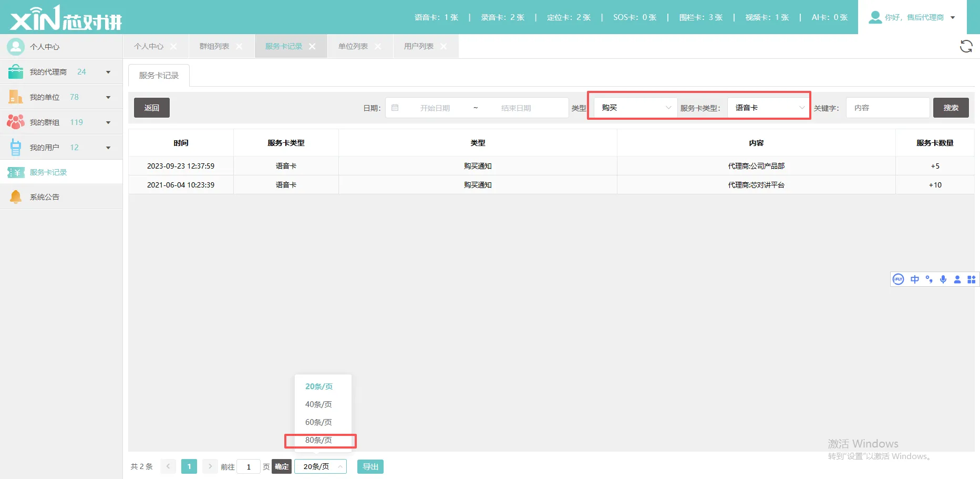Click the user avatar icon in header
The width and height of the screenshot is (980, 479).
(875, 17)
